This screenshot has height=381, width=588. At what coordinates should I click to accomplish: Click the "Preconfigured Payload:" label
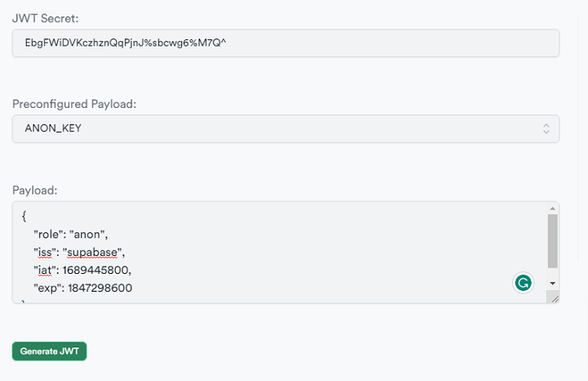pos(74,104)
